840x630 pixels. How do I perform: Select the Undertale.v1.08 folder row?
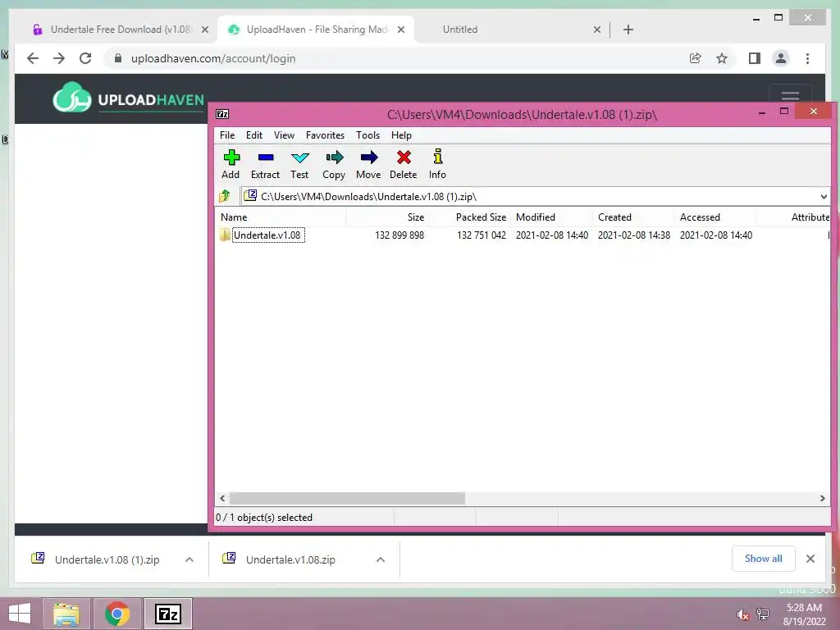(x=523, y=235)
